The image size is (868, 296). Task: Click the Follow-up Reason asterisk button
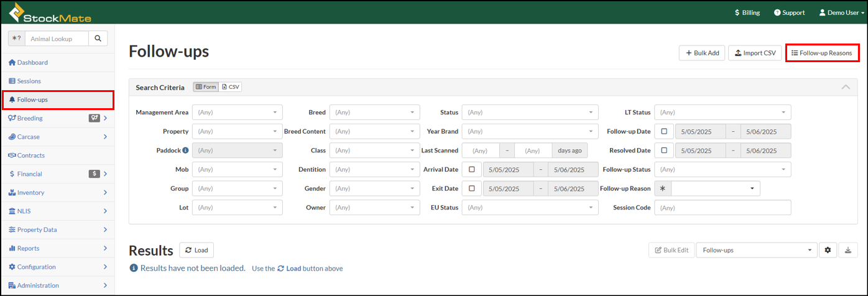pyautogui.click(x=663, y=188)
